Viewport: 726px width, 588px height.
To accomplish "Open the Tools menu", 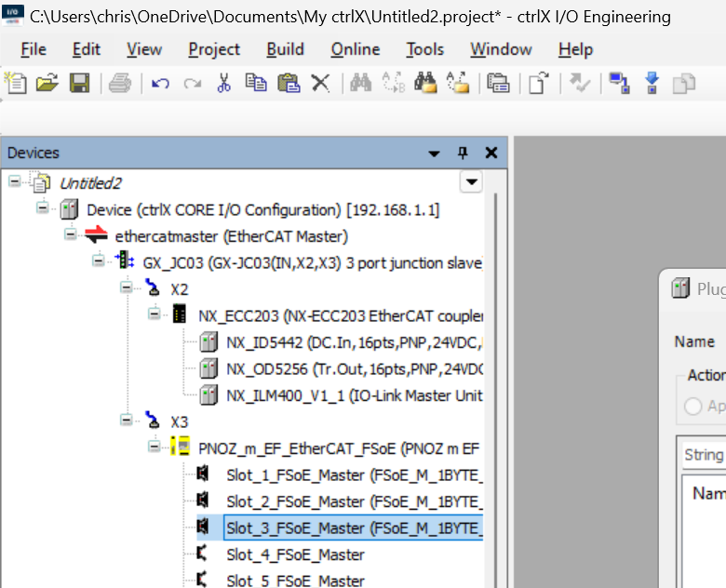I will (425, 49).
